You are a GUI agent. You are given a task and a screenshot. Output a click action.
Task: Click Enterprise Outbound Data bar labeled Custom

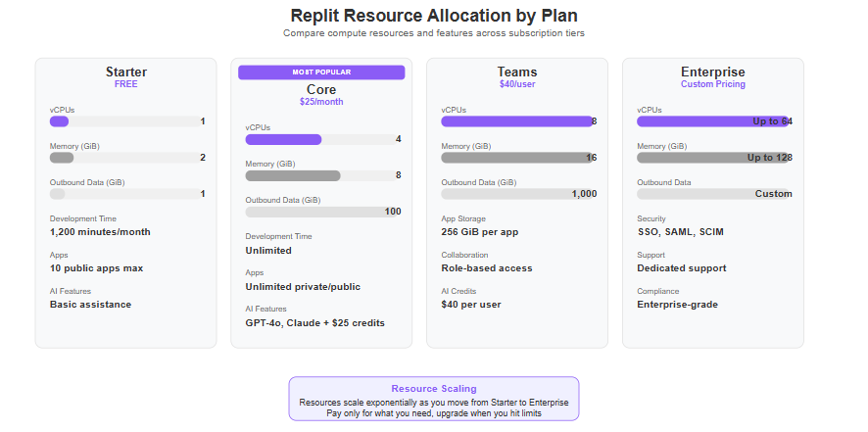coord(713,194)
